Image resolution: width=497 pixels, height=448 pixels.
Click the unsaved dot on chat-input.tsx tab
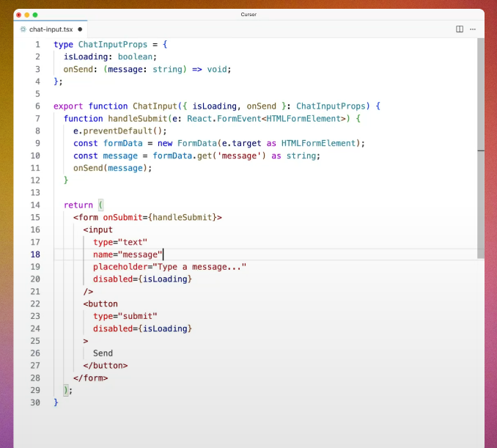pos(80,29)
